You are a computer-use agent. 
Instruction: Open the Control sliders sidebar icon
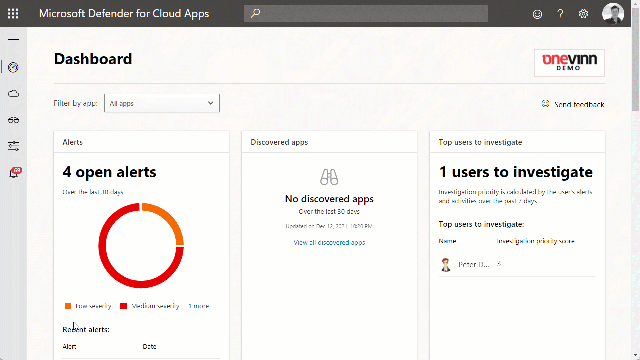click(13, 146)
